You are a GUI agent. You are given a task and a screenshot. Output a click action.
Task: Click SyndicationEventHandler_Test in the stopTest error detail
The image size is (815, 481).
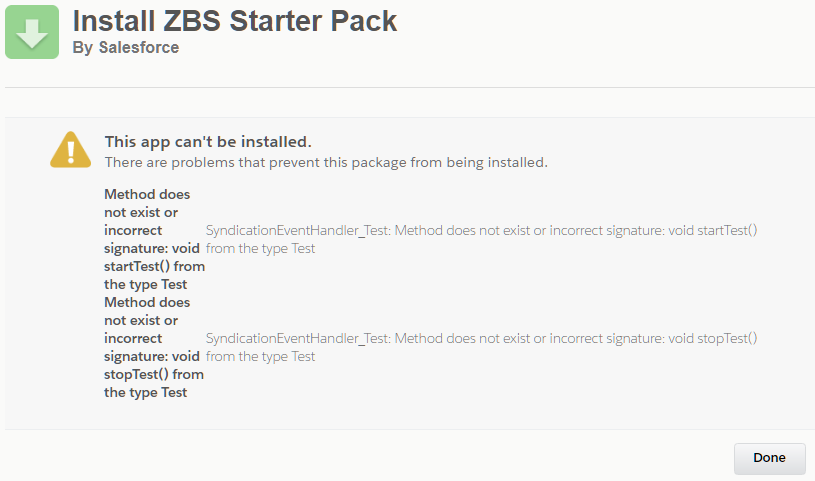coord(297,338)
